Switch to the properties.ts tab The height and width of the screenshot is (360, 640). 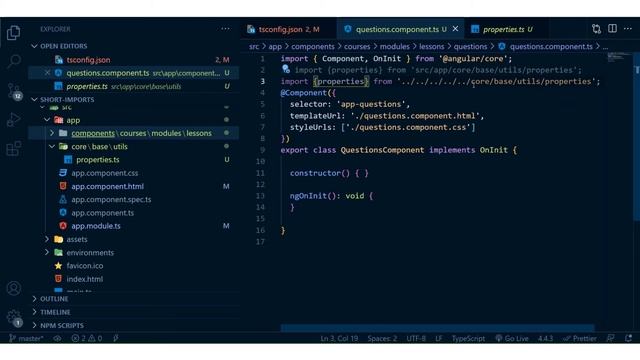click(x=506, y=29)
